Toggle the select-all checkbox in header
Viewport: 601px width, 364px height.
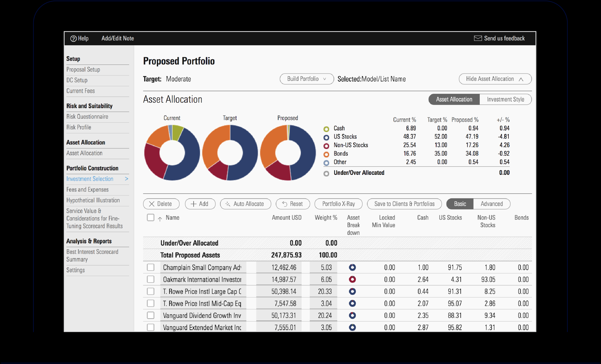pyautogui.click(x=150, y=218)
